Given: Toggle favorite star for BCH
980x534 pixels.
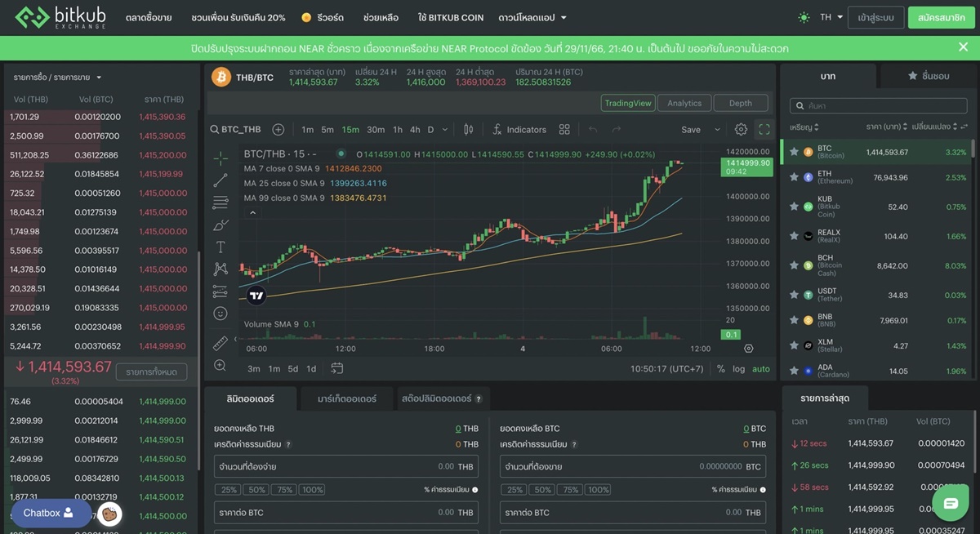Looking at the screenshot, I should click(x=794, y=265).
